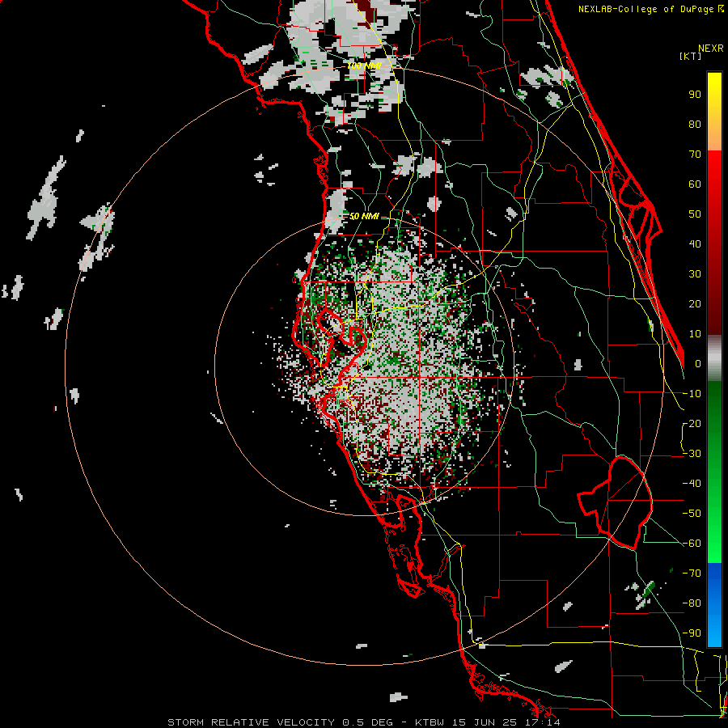Click the -30 value on the velocity scale
This screenshot has width=728, height=728.
tap(692, 454)
